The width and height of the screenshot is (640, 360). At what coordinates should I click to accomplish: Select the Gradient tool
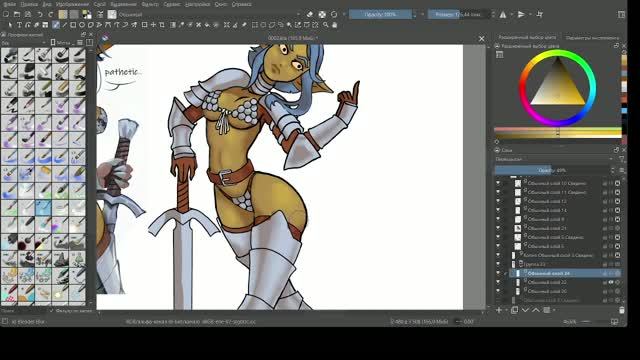point(173,25)
